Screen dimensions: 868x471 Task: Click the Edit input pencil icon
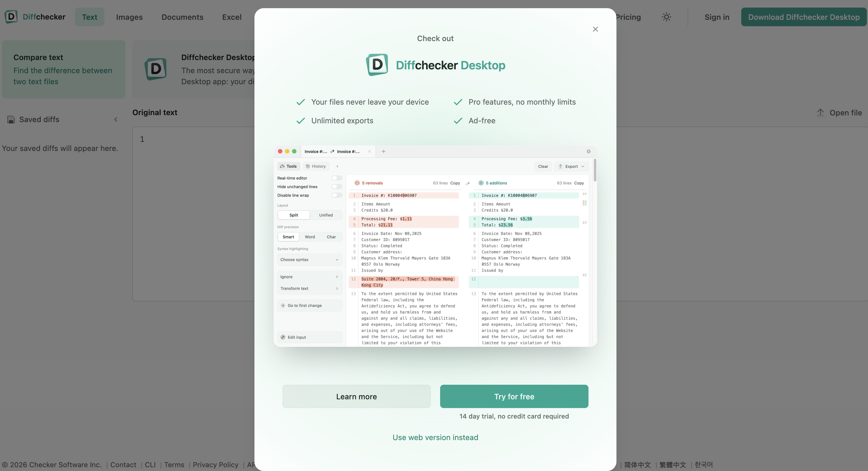click(283, 337)
